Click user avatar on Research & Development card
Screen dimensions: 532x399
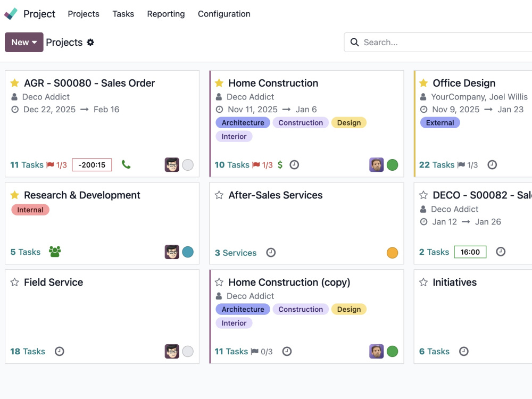pyautogui.click(x=172, y=252)
